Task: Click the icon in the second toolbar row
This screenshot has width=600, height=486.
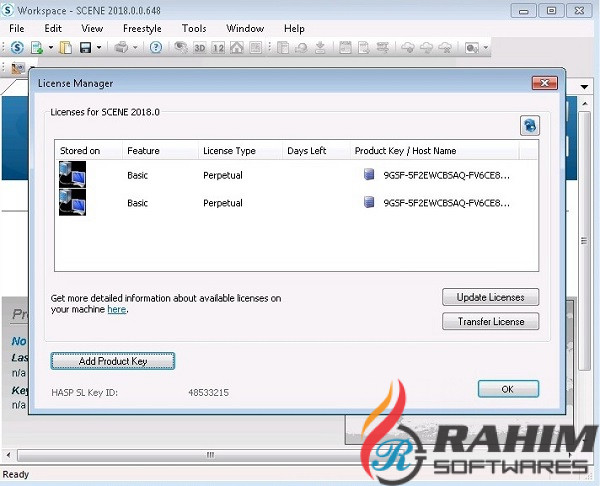Action: (x=18, y=68)
